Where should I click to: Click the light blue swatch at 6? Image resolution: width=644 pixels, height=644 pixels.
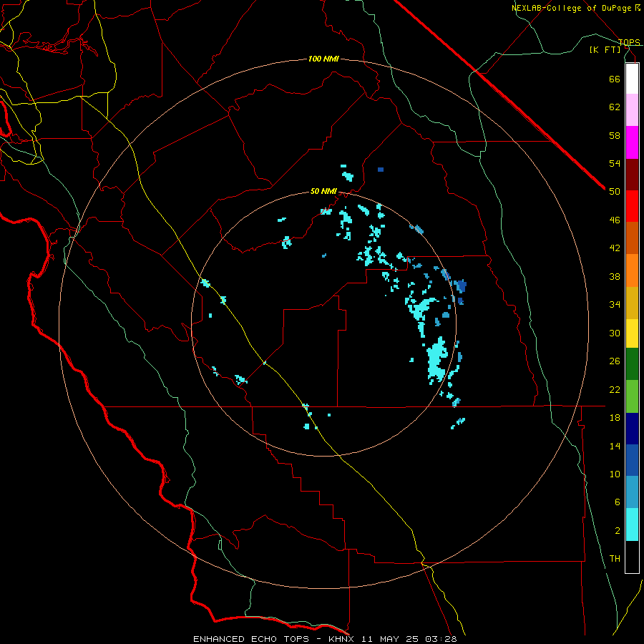[632, 492]
